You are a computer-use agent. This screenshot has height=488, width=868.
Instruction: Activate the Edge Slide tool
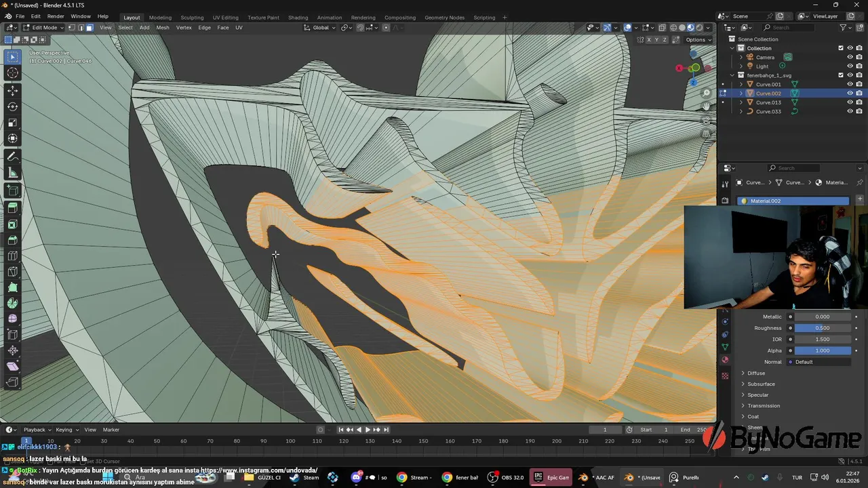pyautogui.click(x=12, y=335)
